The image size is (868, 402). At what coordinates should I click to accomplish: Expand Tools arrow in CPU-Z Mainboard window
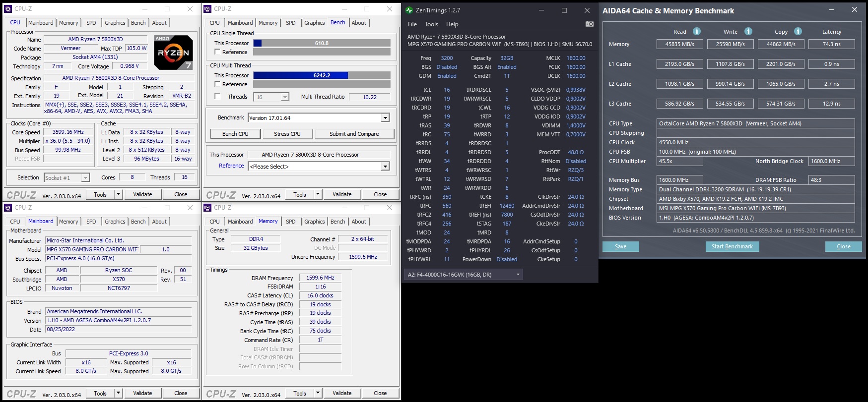tap(119, 393)
